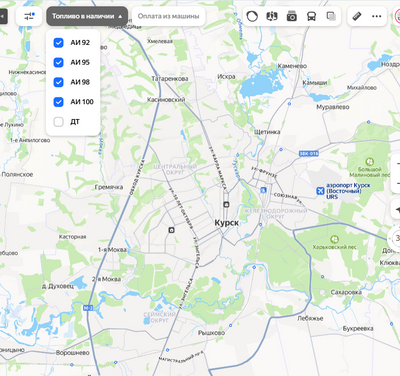Image resolution: width=400 pixels, height=376 pixels.
Task: Toggle the Оплата из машины filter
Action: (x=168, y=16)
